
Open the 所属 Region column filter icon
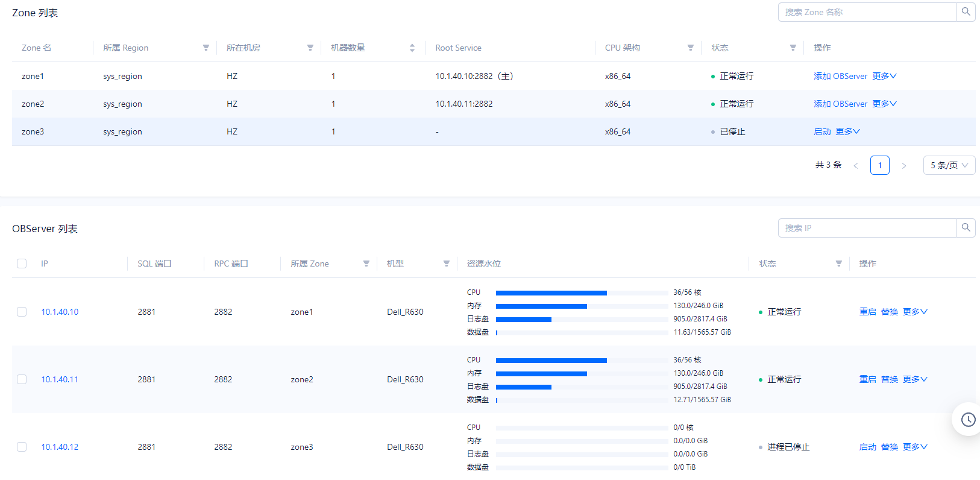pos(206,48)
